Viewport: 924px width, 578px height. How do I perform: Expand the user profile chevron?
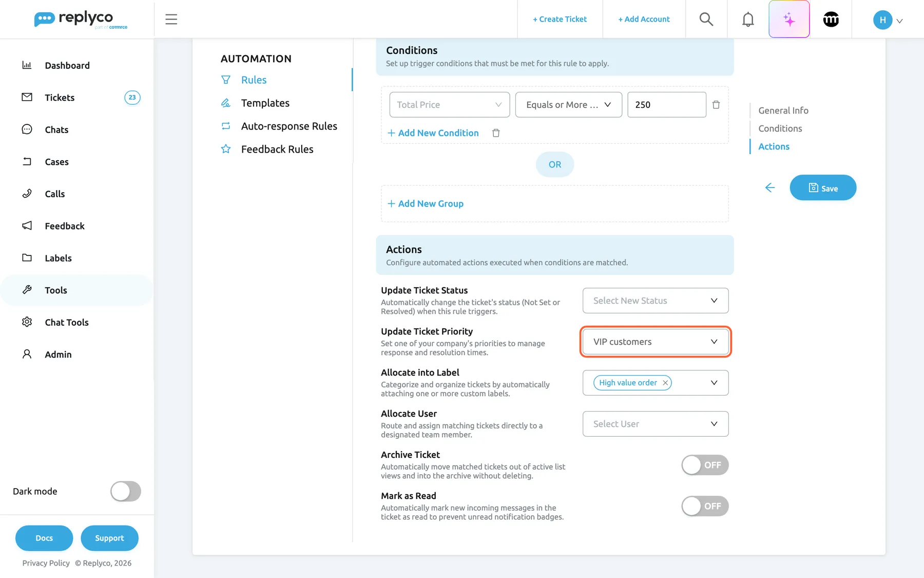click(x=899, y=21)
